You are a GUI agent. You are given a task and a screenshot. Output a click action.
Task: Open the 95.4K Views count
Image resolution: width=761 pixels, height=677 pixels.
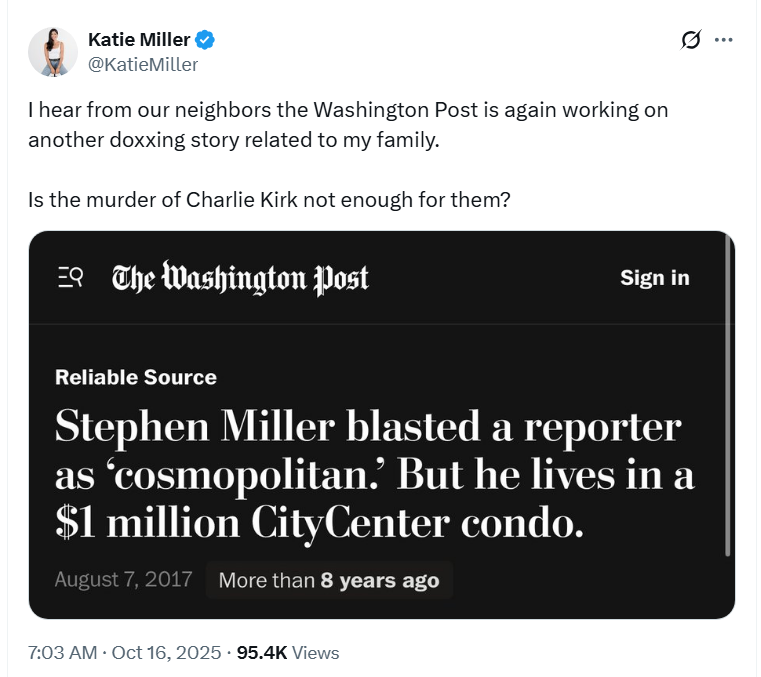[x=287, y=653]
